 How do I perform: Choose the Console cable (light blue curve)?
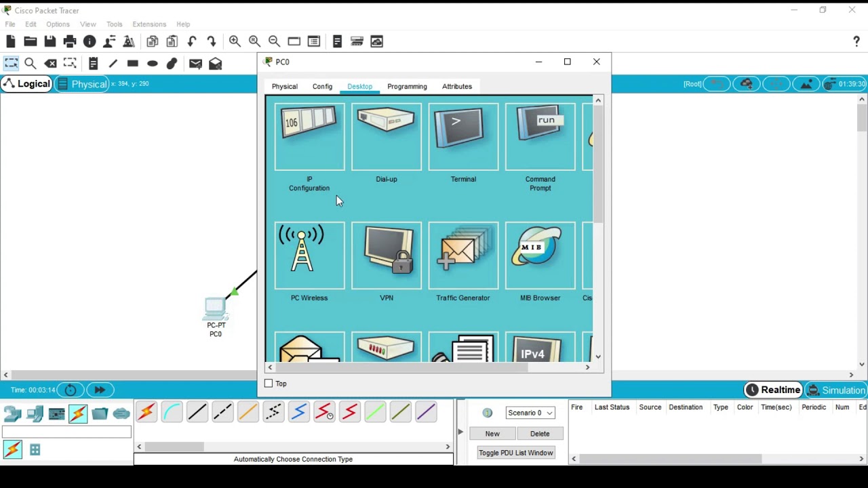(172, 412)
